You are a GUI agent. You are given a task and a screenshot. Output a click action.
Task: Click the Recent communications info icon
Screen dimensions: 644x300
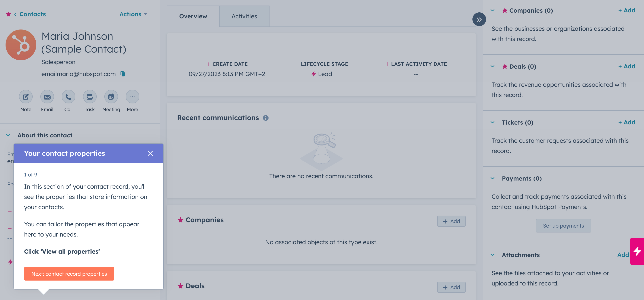tap(265, 118)
